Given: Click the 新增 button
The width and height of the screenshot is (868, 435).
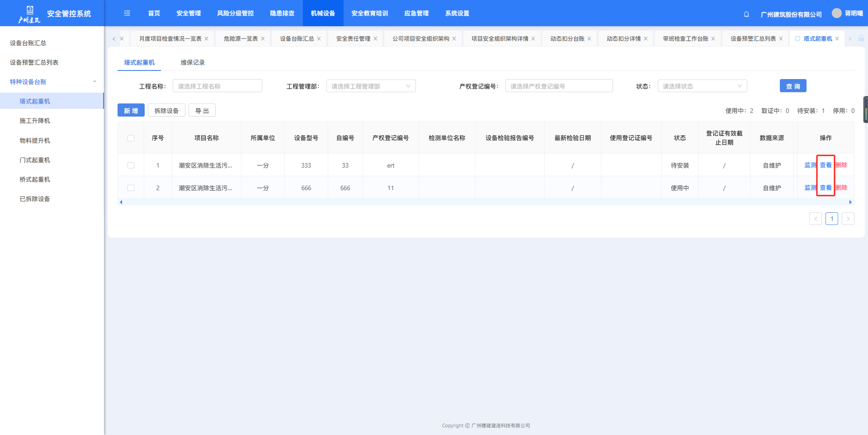Looking at the screenshot, I should (x=131, y=111).
